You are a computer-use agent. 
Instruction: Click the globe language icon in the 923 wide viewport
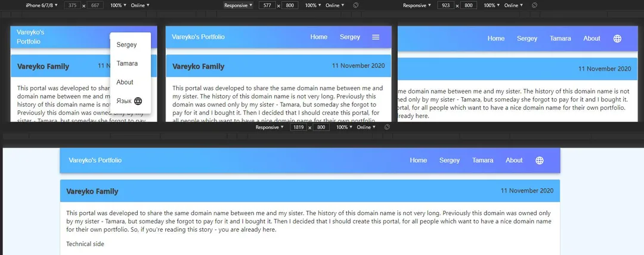tap(617, 39)
